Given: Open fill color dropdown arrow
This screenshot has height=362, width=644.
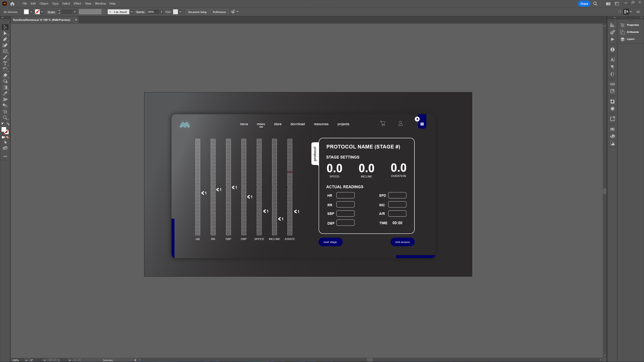Looking at the screenshot, I should (31, 12).
